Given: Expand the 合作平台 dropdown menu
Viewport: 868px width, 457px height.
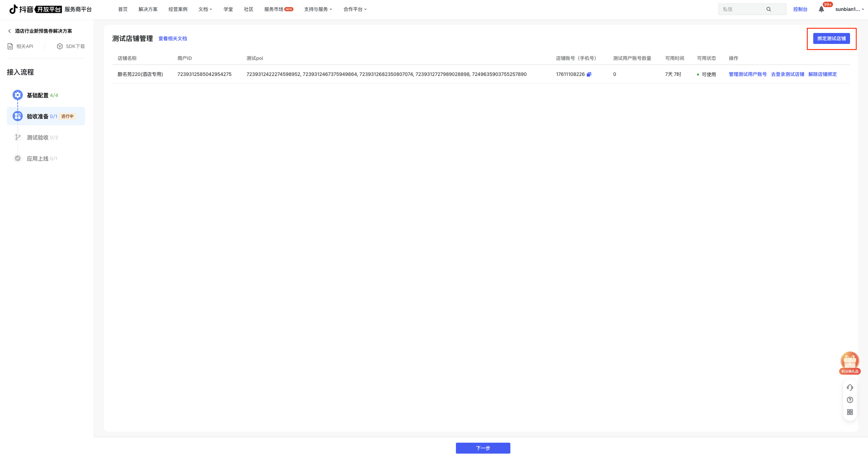Looking at the screenshot, I should point(355,9).
